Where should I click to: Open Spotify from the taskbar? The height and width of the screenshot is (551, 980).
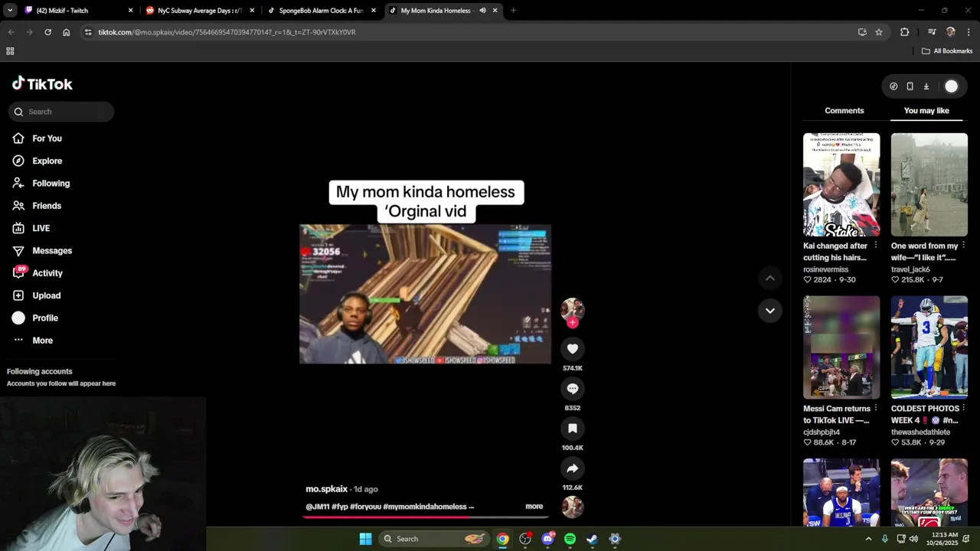click(x=570, y=539)
